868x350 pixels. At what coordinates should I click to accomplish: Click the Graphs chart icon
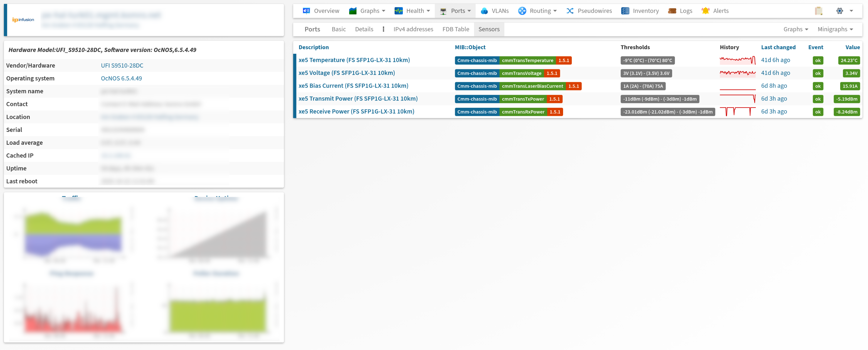[x=352, y=11]
